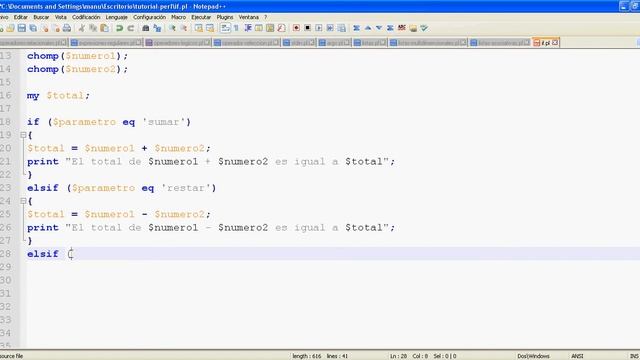This screenshot has width=640, height=360.
Task: Click the Copy icon in toolbar
Action: 93,28
